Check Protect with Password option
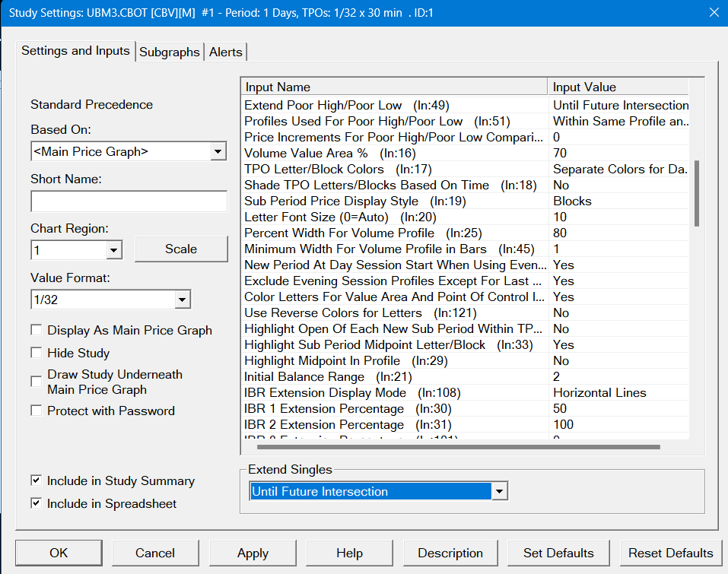Image resolution: width=728 pixels, height=574 pixels. 37,411
